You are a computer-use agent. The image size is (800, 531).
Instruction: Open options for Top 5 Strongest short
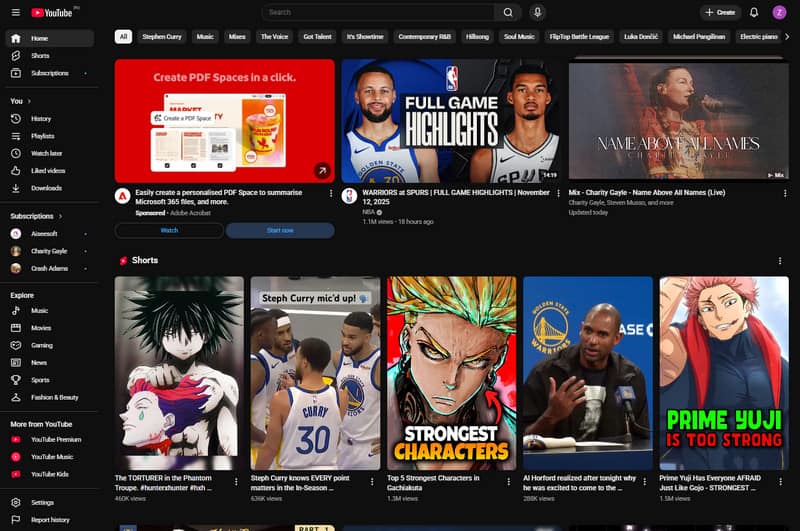pyautogui.click(x=508, y=482)
